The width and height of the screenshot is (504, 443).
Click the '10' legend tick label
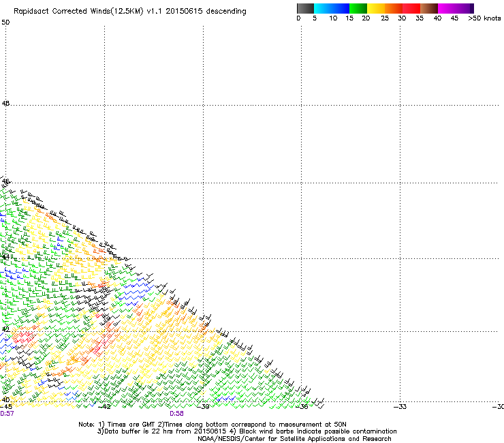[x=333, y=18]
